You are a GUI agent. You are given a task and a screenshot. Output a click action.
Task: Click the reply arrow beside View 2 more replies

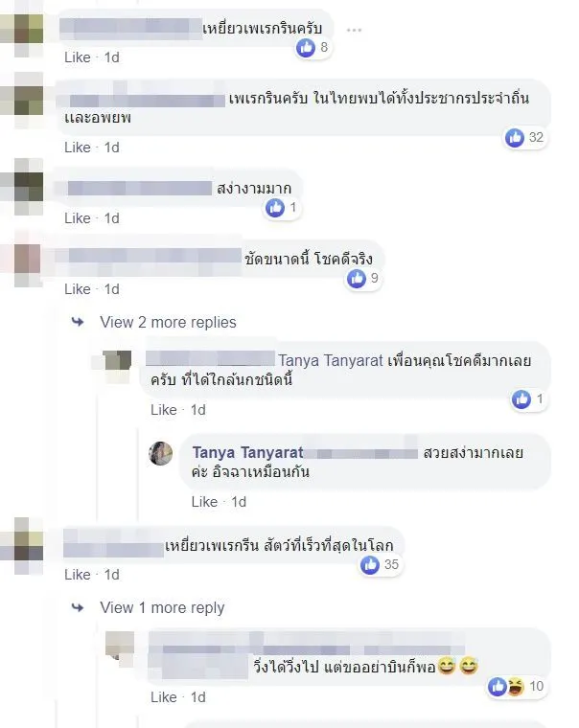tap(78, 322)
